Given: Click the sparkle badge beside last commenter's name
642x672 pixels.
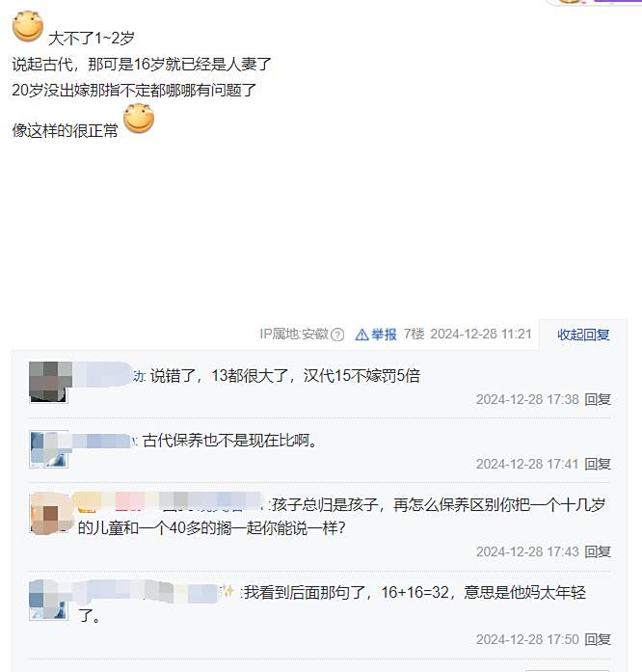Looking at the screenshot, I should [x=227, y=592].
